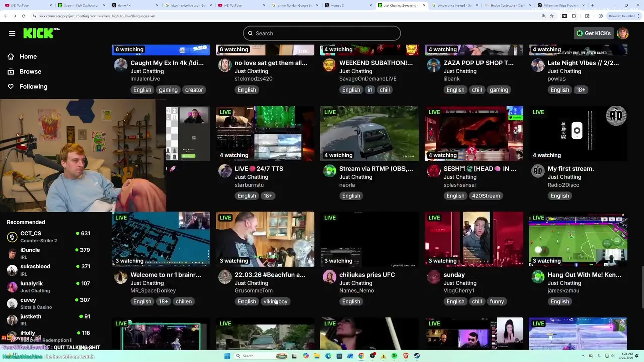
Task: Open the hamburger menu beside the Kick logo
Action: pyautogui.click(x=12, y=33)
